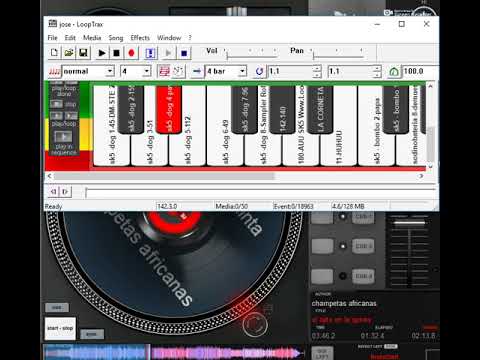This screenshot has width=480, height=360.
Task: Adjust the Vol slider
Action: (250, 53)
